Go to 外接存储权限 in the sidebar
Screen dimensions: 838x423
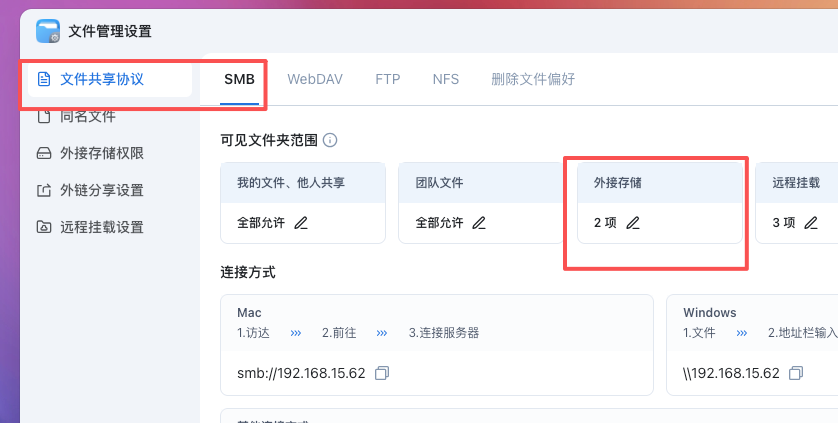[x=102, y=153]
